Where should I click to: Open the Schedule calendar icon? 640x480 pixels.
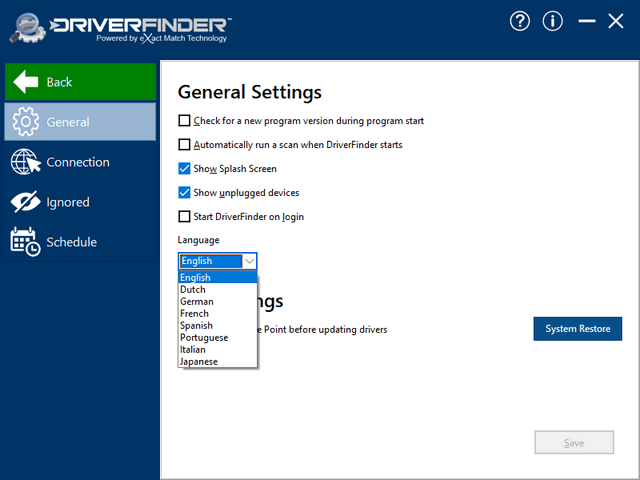[x=25, y=242]
